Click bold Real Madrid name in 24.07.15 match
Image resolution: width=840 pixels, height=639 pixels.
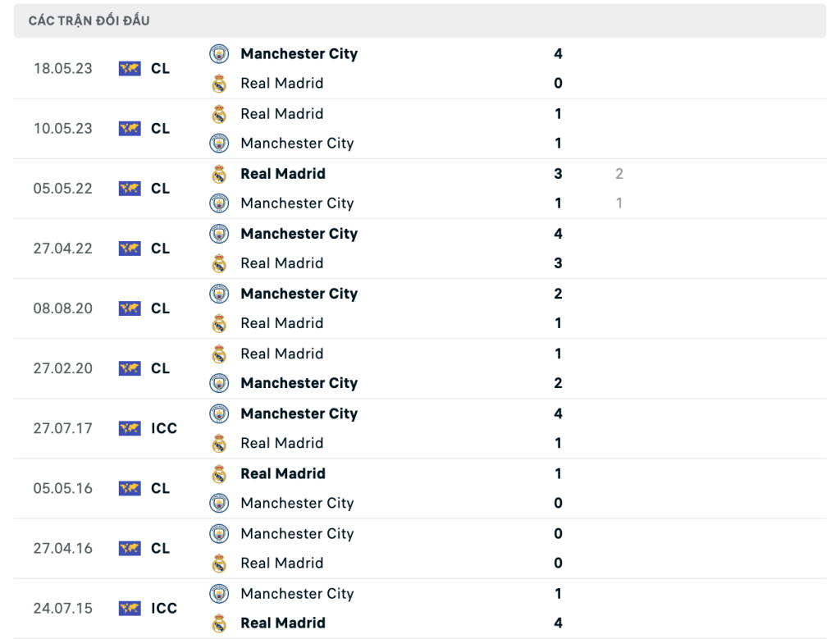(283, 623)
